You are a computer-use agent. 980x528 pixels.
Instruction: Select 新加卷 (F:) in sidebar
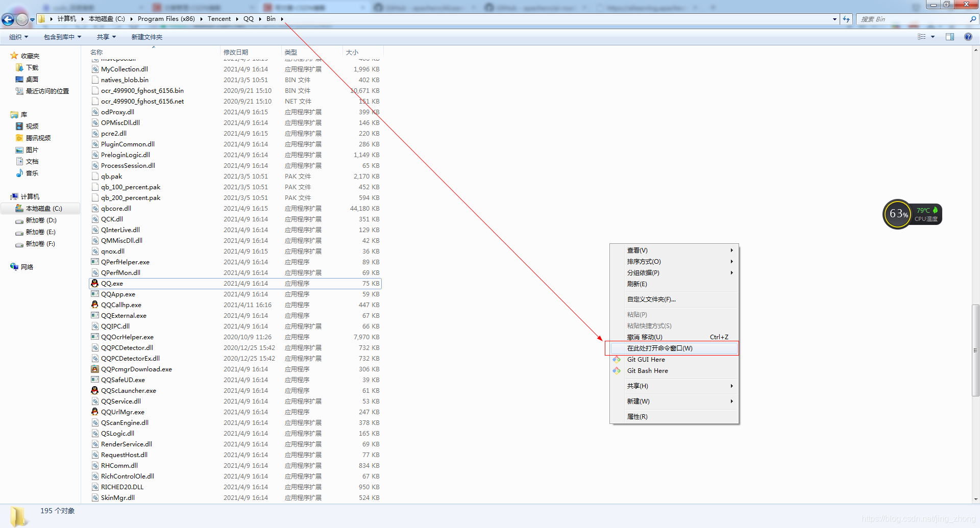click(x=41, y=243)
